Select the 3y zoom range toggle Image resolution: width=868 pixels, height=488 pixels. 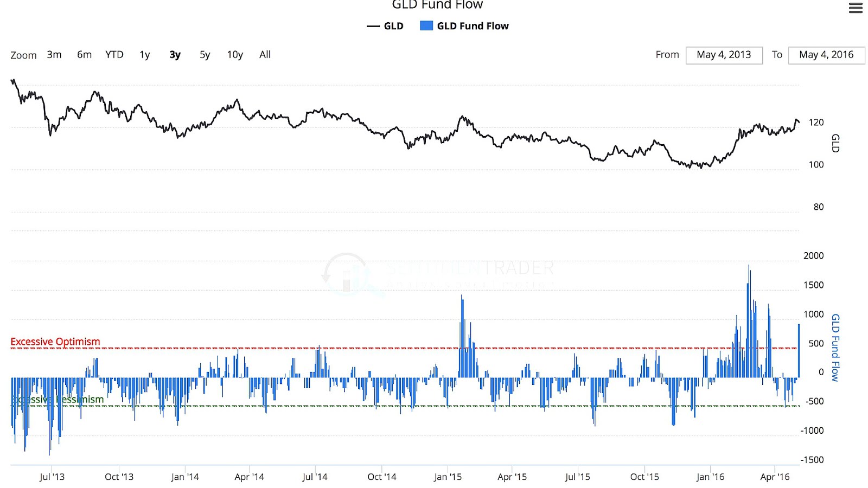point(175,54)
